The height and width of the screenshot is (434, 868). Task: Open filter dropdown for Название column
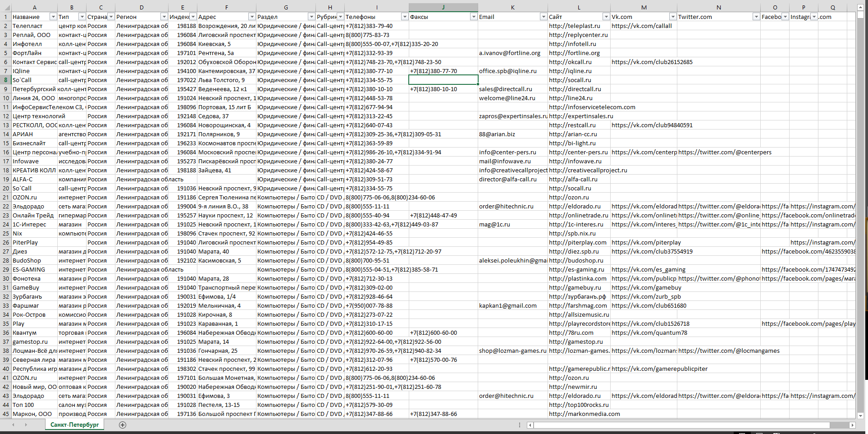(53, 17)
